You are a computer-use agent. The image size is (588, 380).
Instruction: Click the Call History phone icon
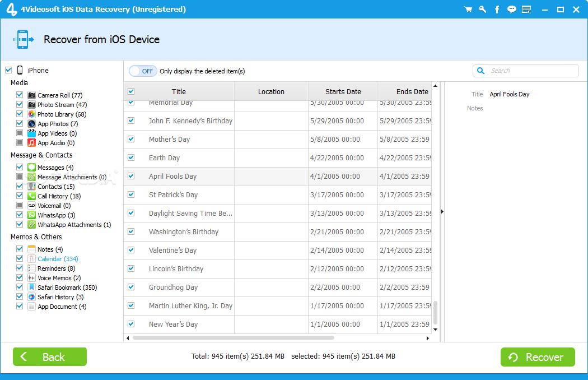point(31,196)
